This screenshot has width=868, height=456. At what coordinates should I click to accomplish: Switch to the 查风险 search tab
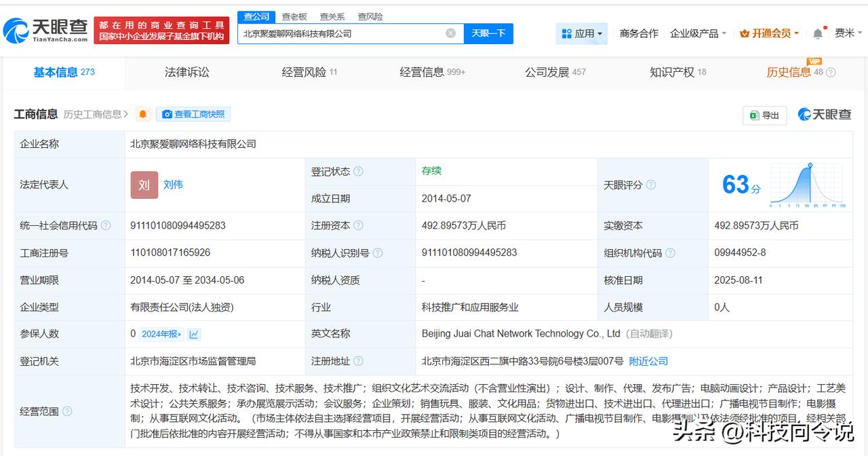click(370, 16)
